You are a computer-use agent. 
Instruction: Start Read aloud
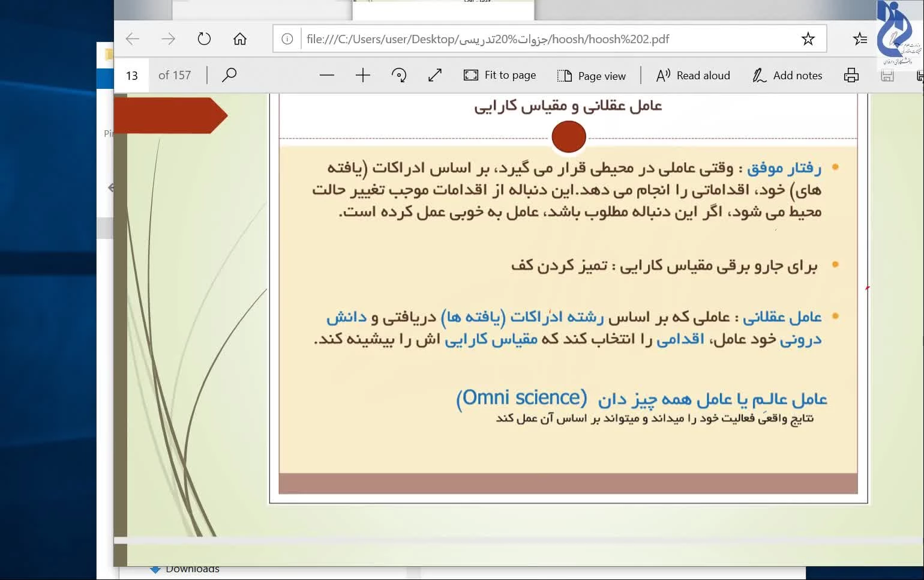(x=693, y=75)
